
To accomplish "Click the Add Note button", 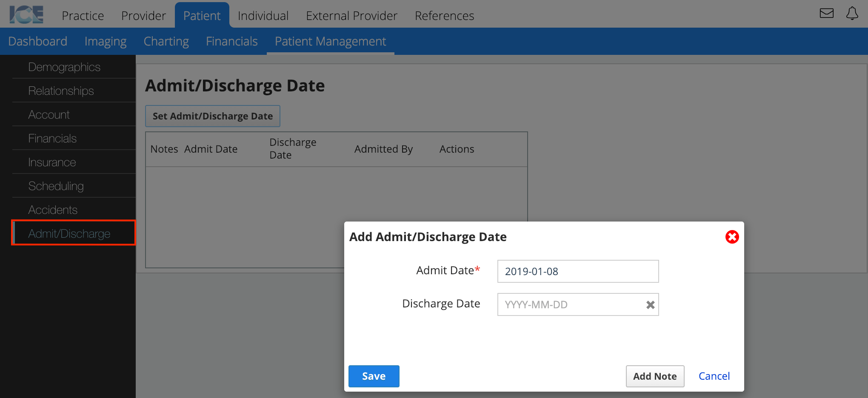I will [x=655, y=376].
